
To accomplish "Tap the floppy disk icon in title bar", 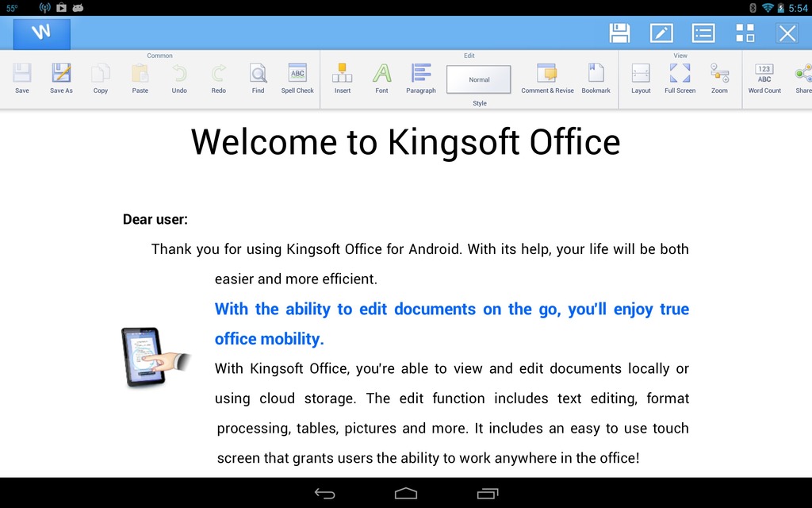I will click(x=619, y=33).
